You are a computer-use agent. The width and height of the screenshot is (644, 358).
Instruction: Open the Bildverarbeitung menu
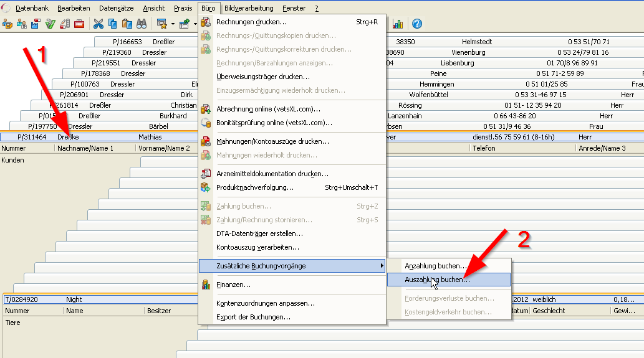pos(249,8)
